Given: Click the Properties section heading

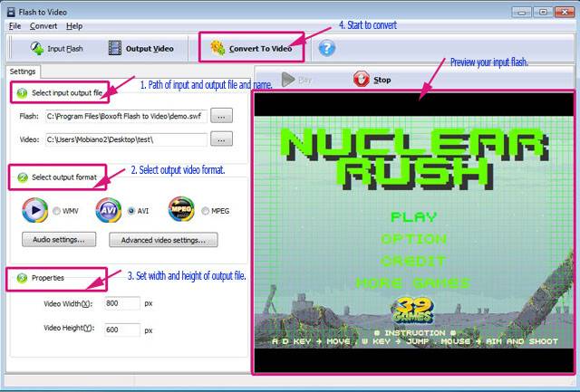Looking at the screenshot, I should click(48, 278).
